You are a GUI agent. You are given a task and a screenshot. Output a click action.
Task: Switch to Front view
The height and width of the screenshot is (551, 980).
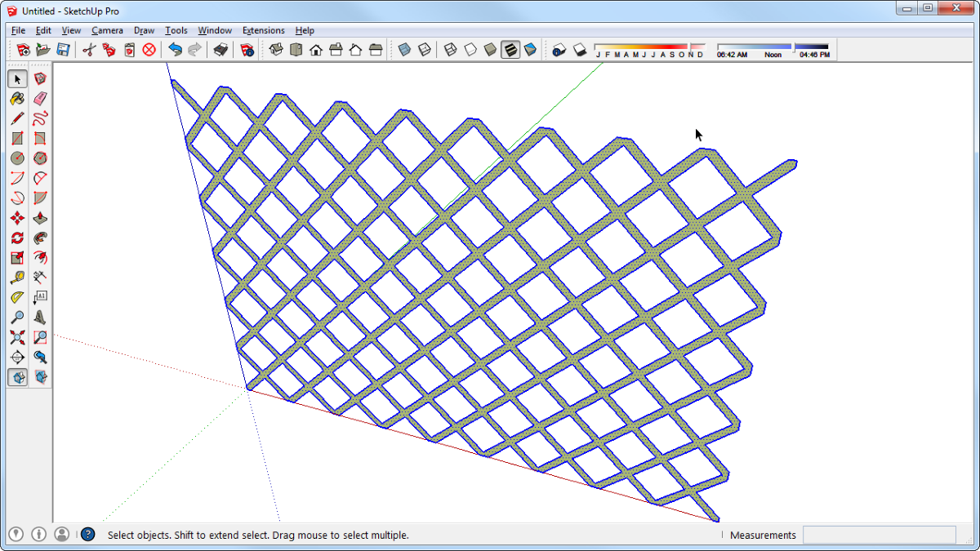[x=315, y=50]
